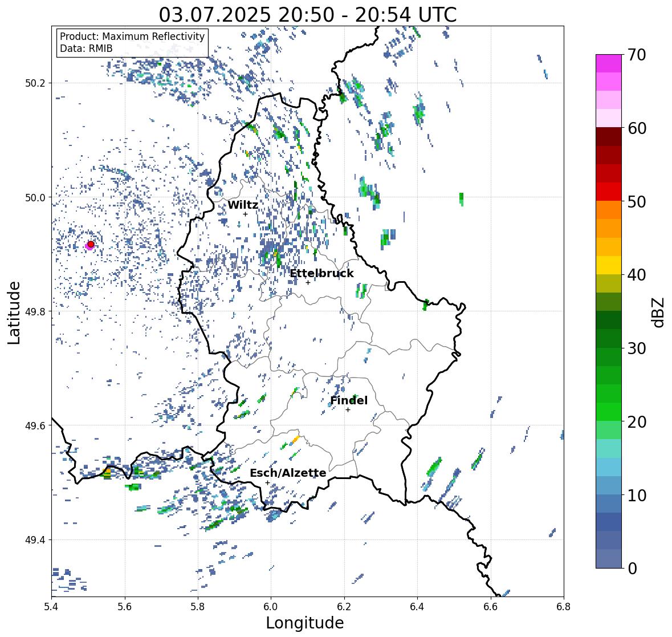Click the 'Product: Maximum Reflectivity' legend text
Screen dimensions: 672x637
click(x=132, y=36)
